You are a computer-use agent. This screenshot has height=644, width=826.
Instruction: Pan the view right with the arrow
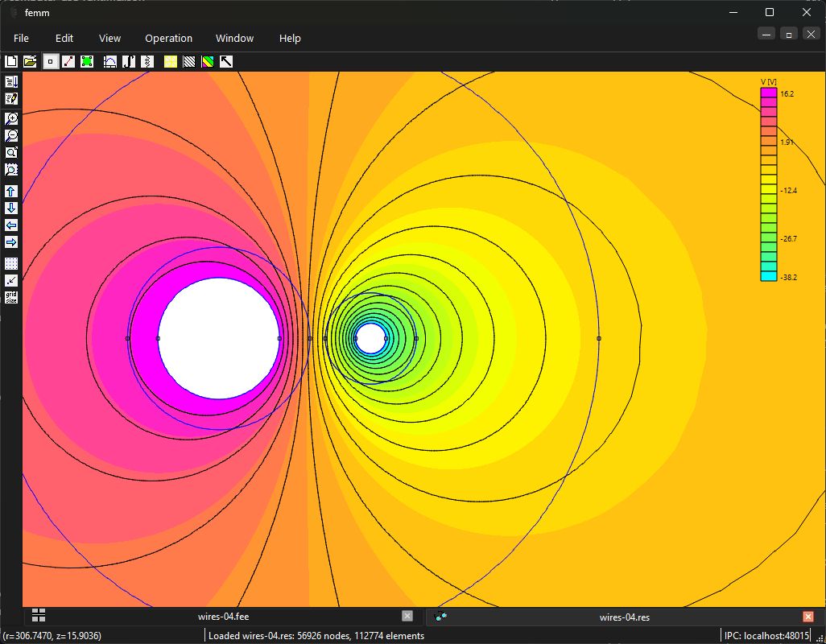tap(11, 242)
